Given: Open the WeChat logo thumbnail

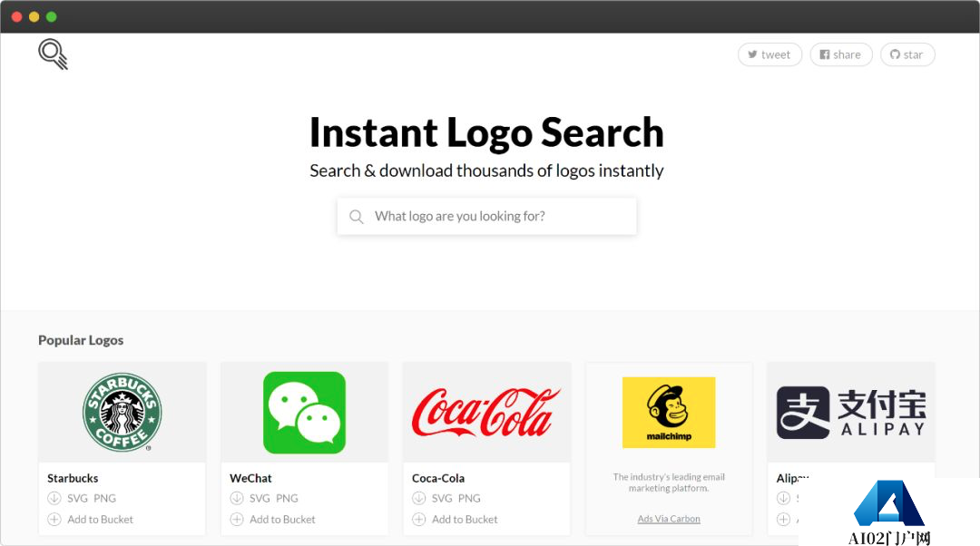Looking at the screenshot, I should pos(304,413).
